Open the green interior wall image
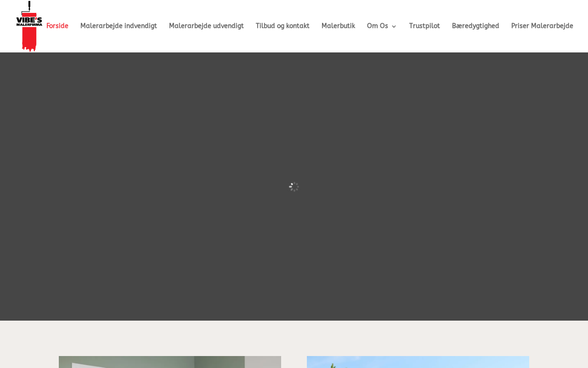This screenshot has height=368, width=588. 170,362
